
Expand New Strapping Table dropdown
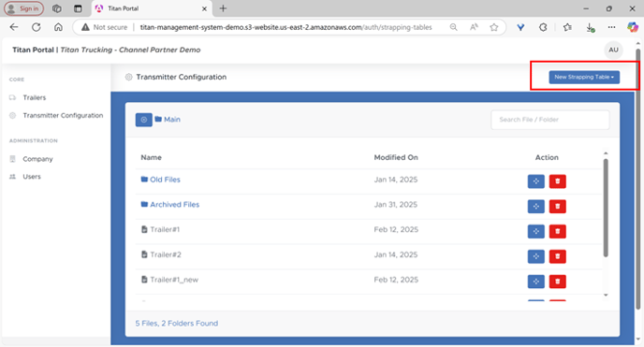[x=584, y=77]
